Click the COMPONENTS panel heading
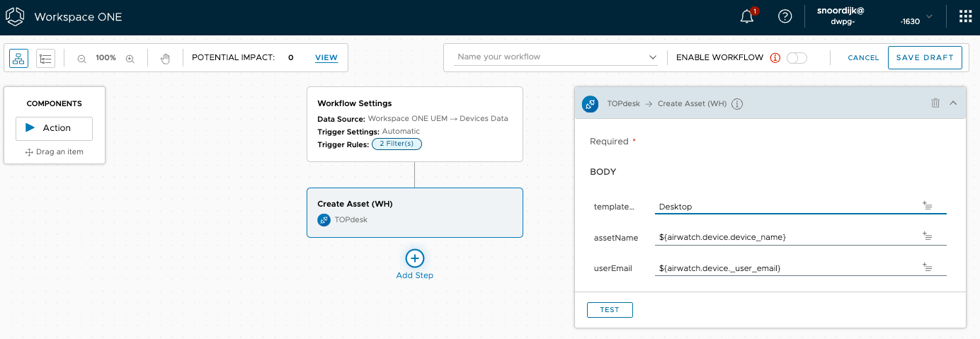 [55, 103]
